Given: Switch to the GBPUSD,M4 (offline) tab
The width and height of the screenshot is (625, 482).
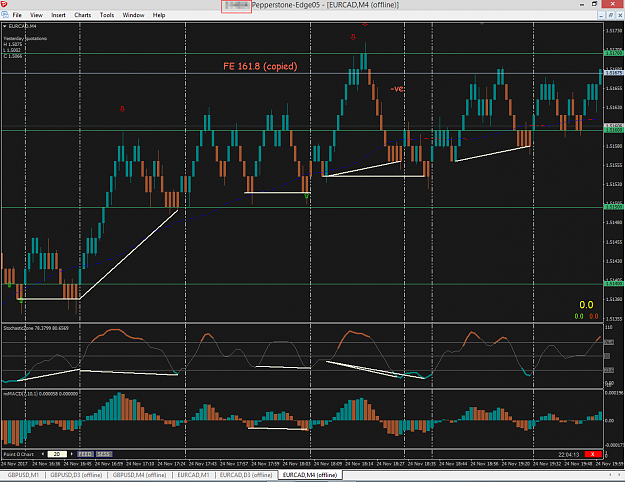Looking at the screenshot, I should point(139,475).
